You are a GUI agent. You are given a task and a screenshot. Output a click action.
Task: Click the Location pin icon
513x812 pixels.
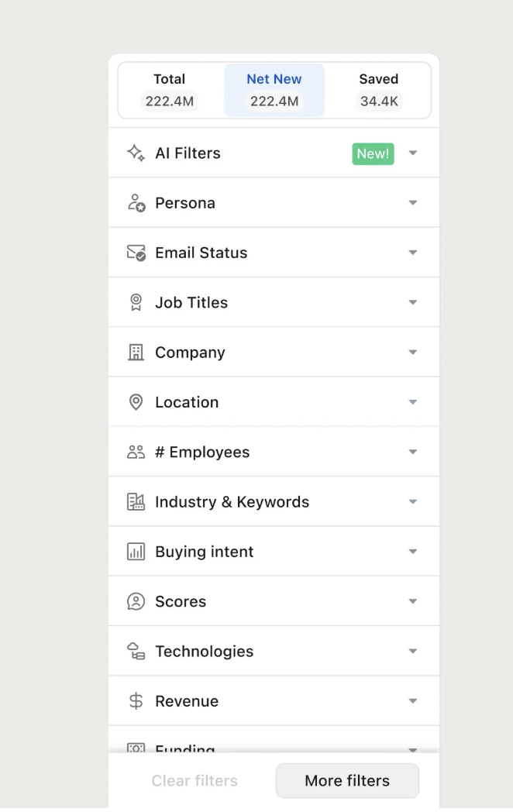pos(136,402)
